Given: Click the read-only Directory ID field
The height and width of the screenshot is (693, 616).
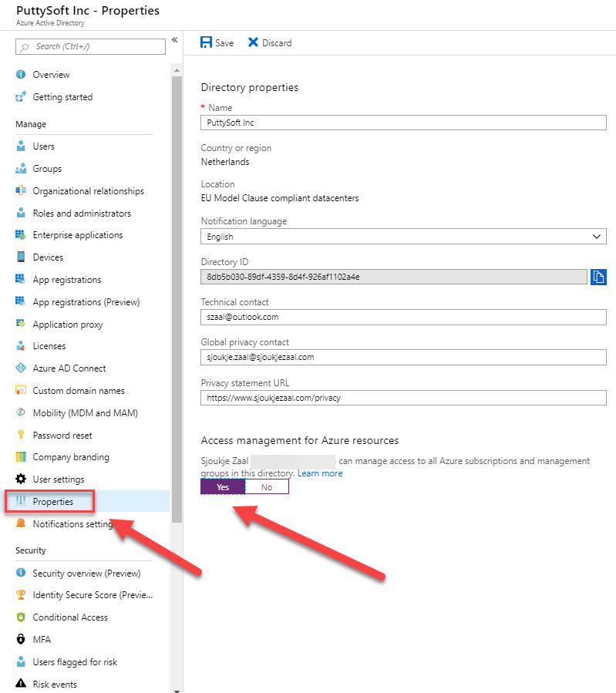Looking at the screenshot, I should [394, 277].
